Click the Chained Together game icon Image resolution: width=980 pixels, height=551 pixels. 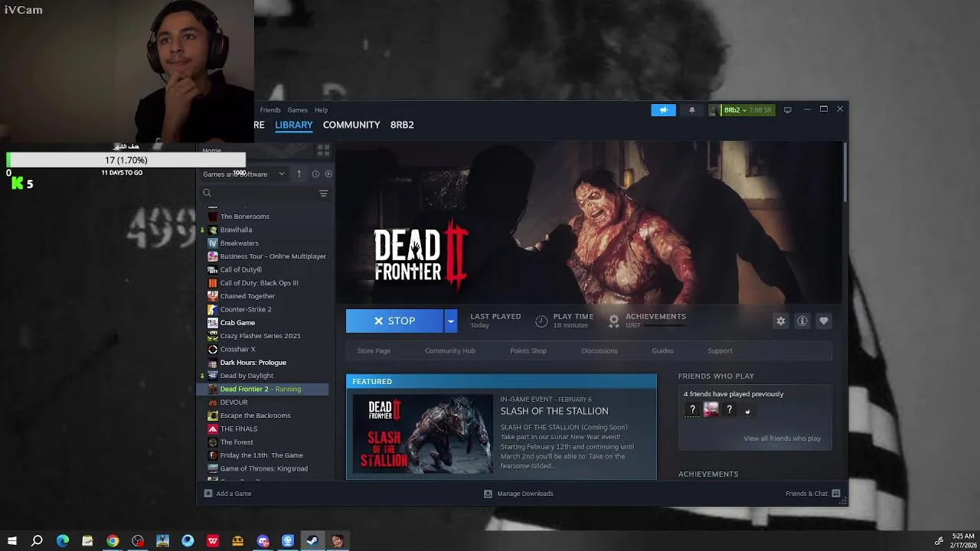[213, 296]
